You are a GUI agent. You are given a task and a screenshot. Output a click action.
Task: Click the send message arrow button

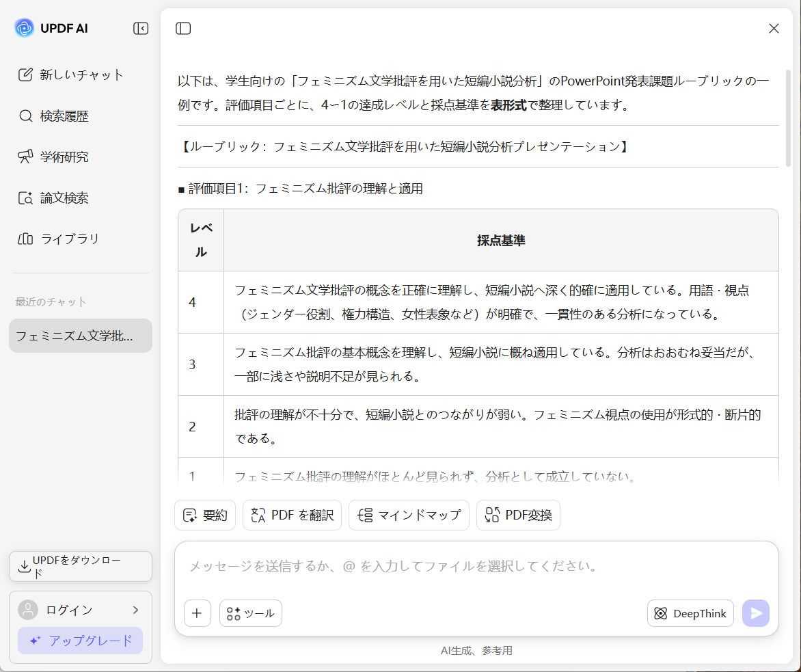click(756, 613)
